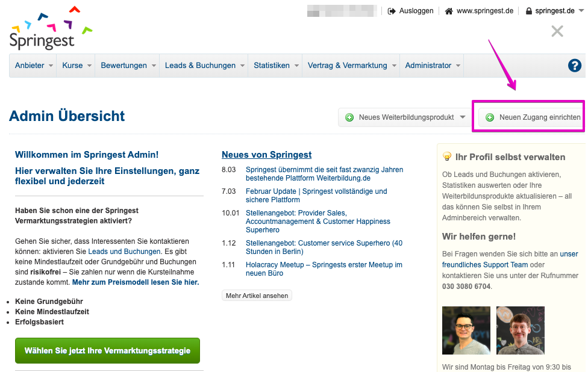Open the www.springest.de link
The height and width of the screenshot is (372, 588).
coord(484,11)
